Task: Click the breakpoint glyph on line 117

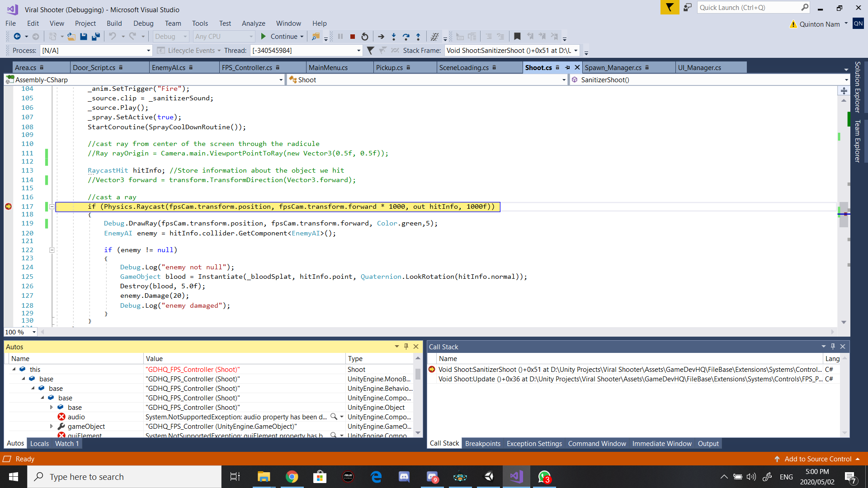Action: click(x=8, y=206)
